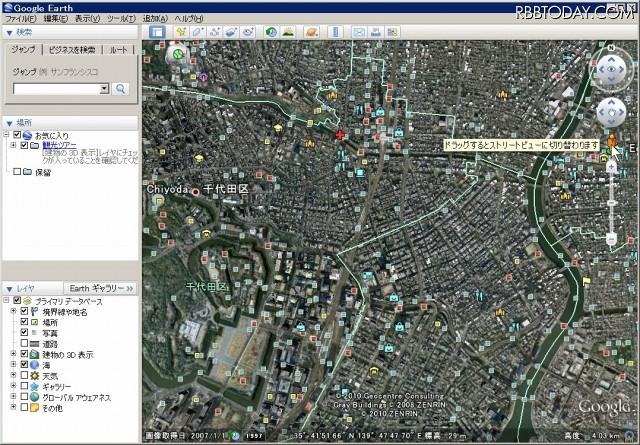Expand the 観光ツアー folder tree node
Image resolution: width=640 pixels, height=445 pixels.
click(12, 145)
